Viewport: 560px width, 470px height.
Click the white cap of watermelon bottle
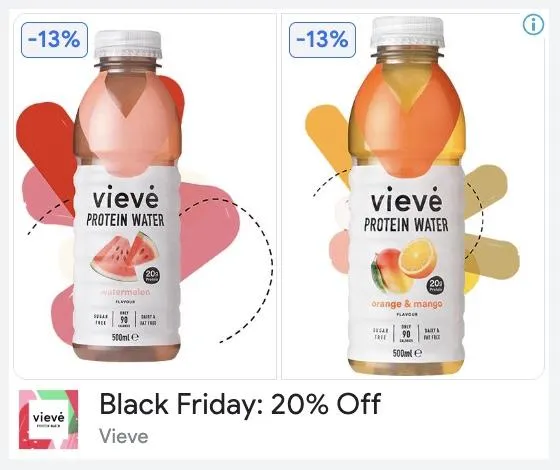[x=128, y=45]
